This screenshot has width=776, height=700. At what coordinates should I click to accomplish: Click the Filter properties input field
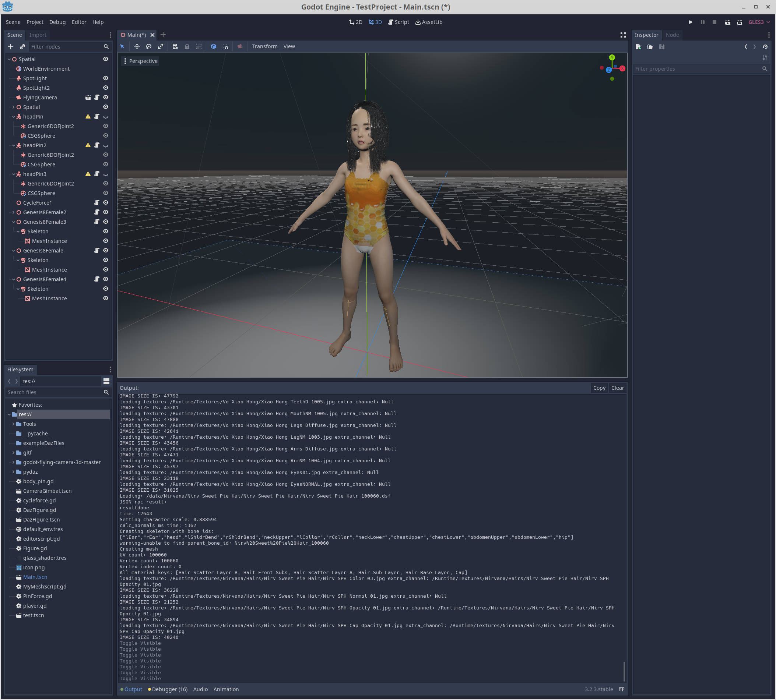700,69
